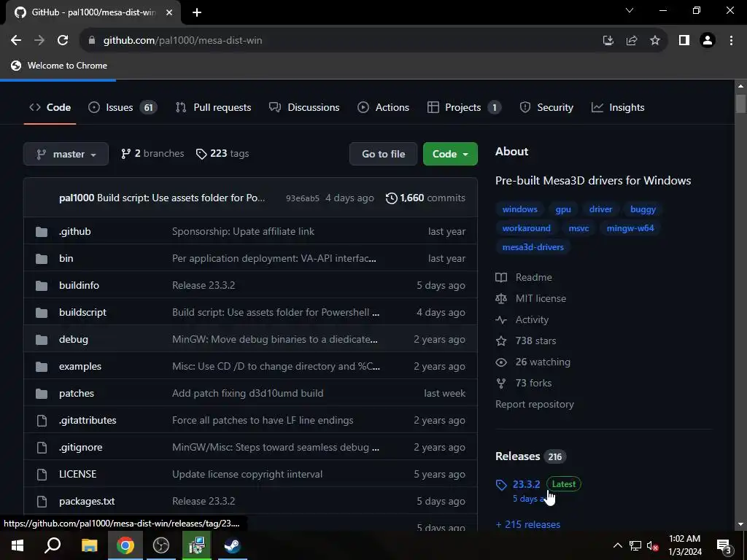Open a new browser tab
747x560 pixels.
pyautogui.click(x=197, y=12)
